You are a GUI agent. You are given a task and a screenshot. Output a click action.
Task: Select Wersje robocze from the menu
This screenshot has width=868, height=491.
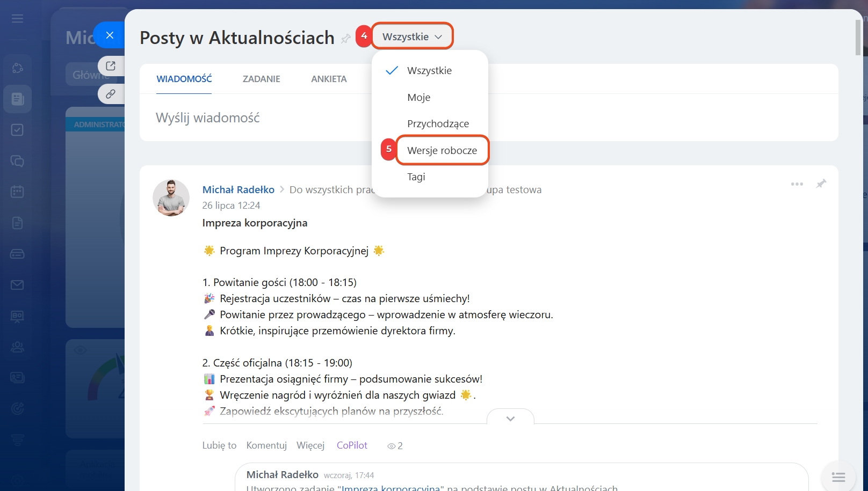point(442,150)
